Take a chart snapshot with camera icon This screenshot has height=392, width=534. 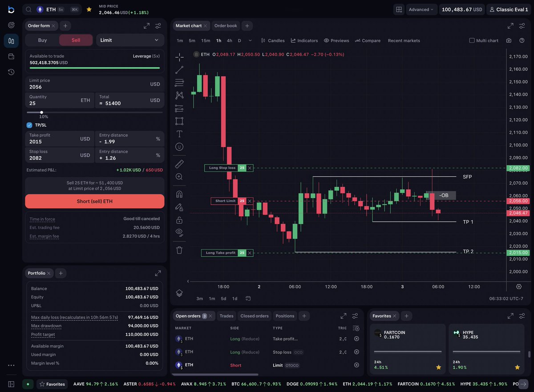(x=509, y=40)
